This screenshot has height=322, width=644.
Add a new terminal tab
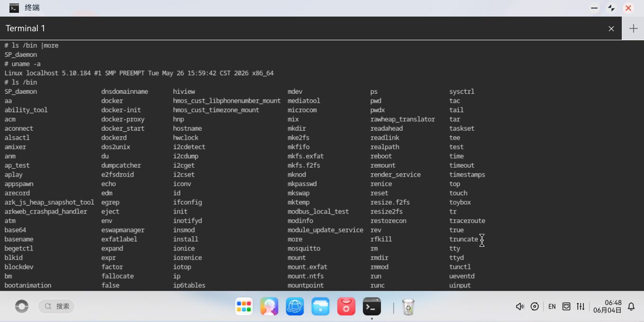(633, 28)
